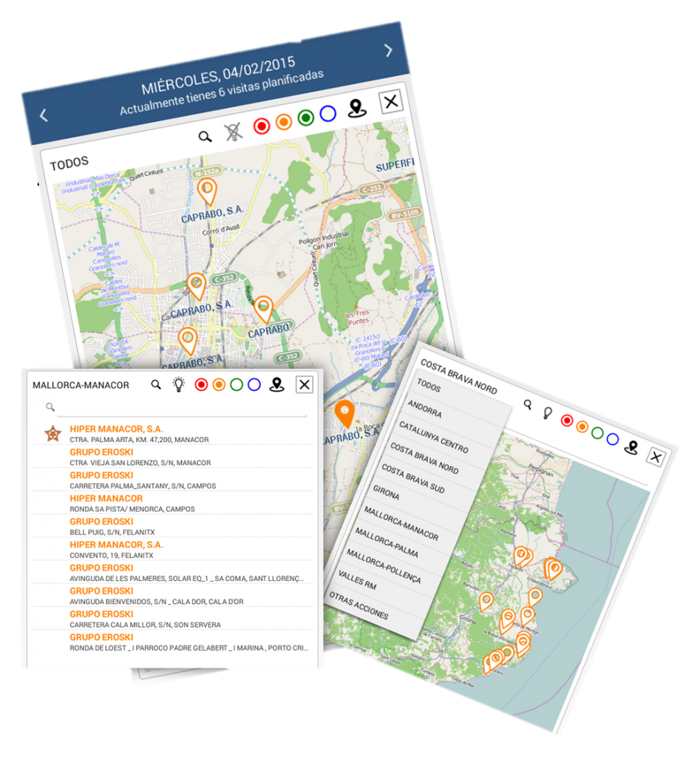Viewport: 700px width, 757px height.
Task: Select the filled orange Caprabo map pin
Action: point(344,415)
